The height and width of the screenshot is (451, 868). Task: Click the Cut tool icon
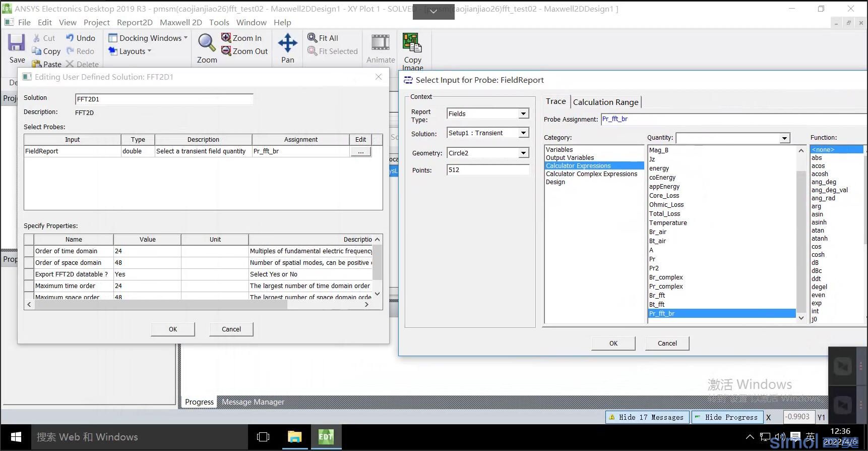tap(36, 38)
